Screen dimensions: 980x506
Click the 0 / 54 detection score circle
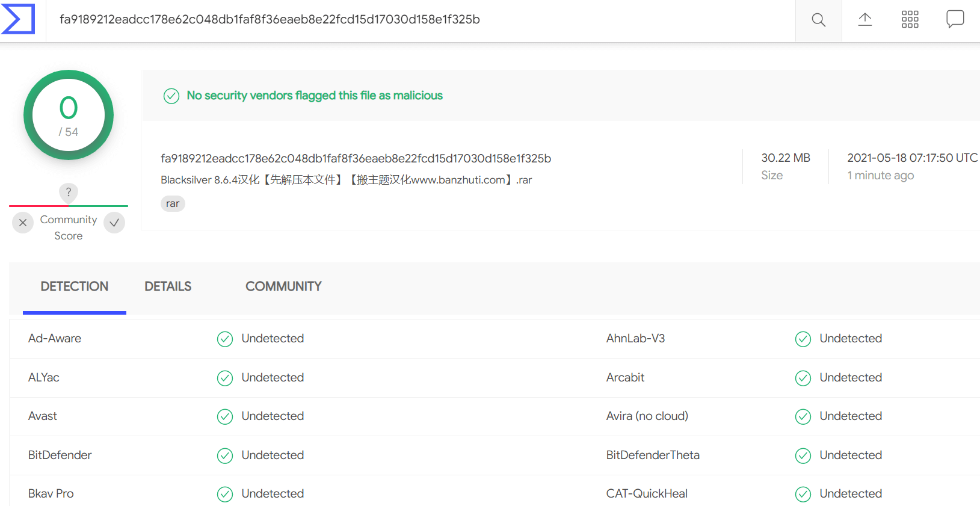click(69, 115)
